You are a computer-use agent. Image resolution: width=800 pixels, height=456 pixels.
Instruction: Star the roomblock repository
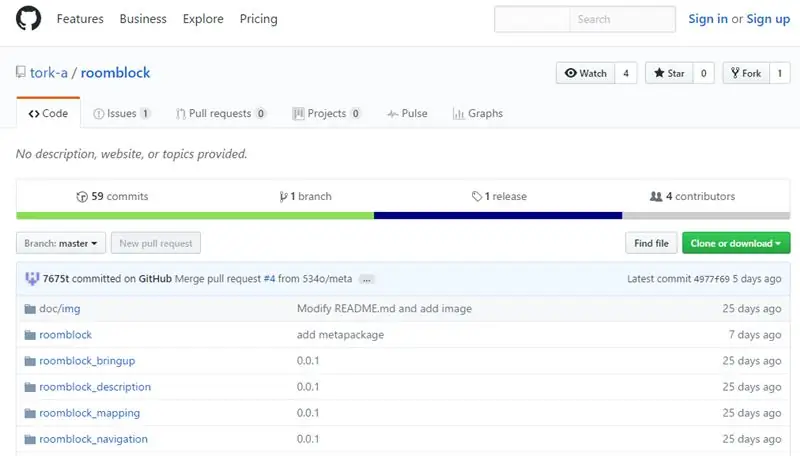click(669, 73)
